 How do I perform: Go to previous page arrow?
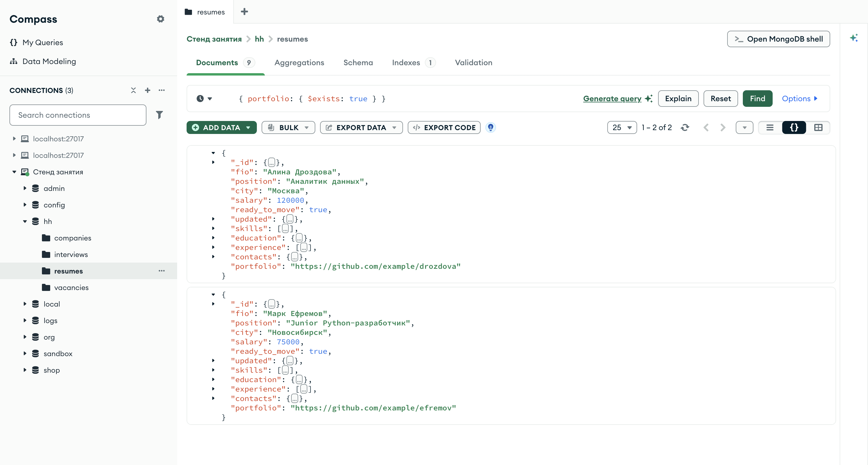click(x=706, y=128)
